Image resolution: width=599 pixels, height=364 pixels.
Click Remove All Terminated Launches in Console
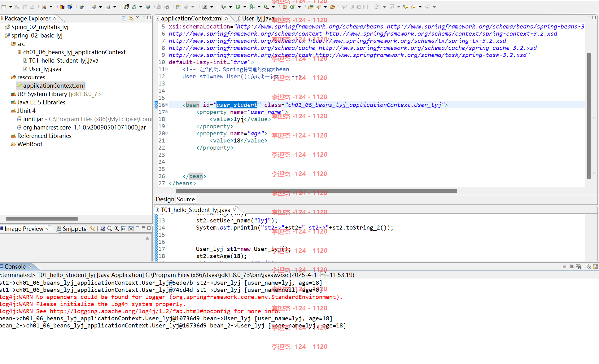pos(579,266)
